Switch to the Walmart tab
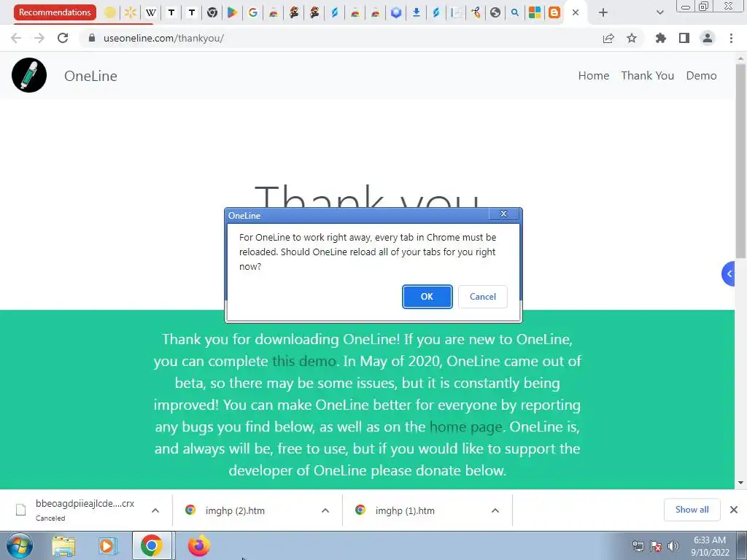This screenshot has width=747, height=560. click(x=130, y=12)
